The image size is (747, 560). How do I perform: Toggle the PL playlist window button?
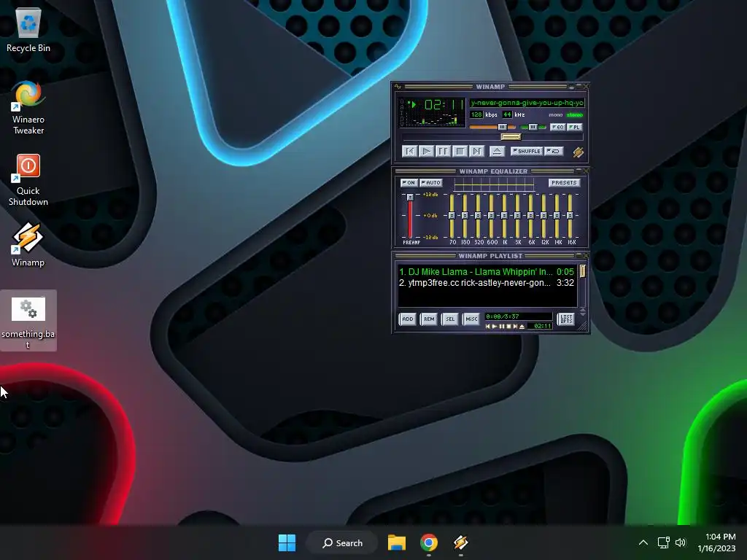(575, 127)
